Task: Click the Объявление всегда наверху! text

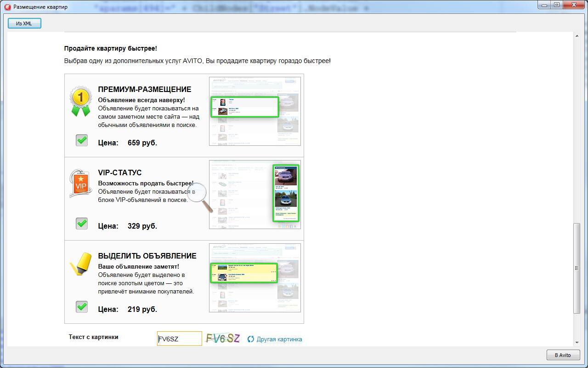Action: (141, 100)
